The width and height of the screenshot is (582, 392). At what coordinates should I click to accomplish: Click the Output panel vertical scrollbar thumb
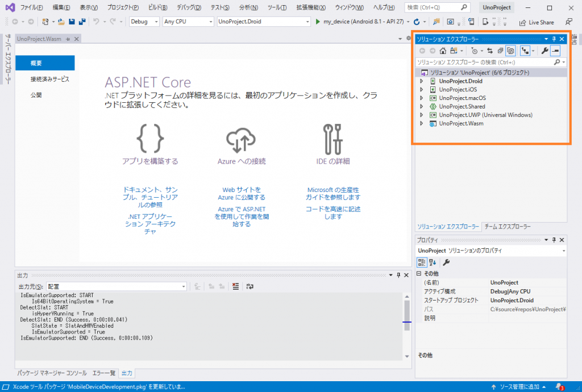(407, 311)
